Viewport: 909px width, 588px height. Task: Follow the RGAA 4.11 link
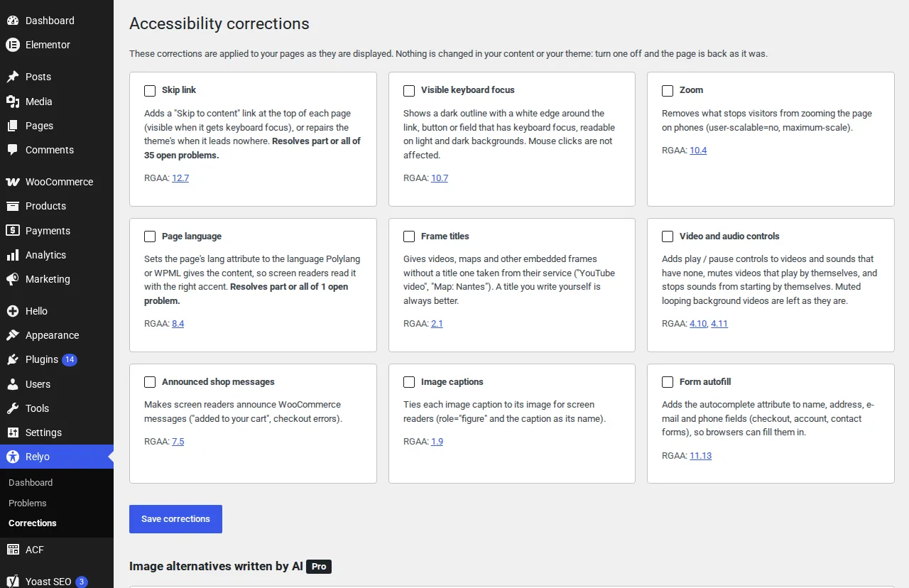point(719,324)
